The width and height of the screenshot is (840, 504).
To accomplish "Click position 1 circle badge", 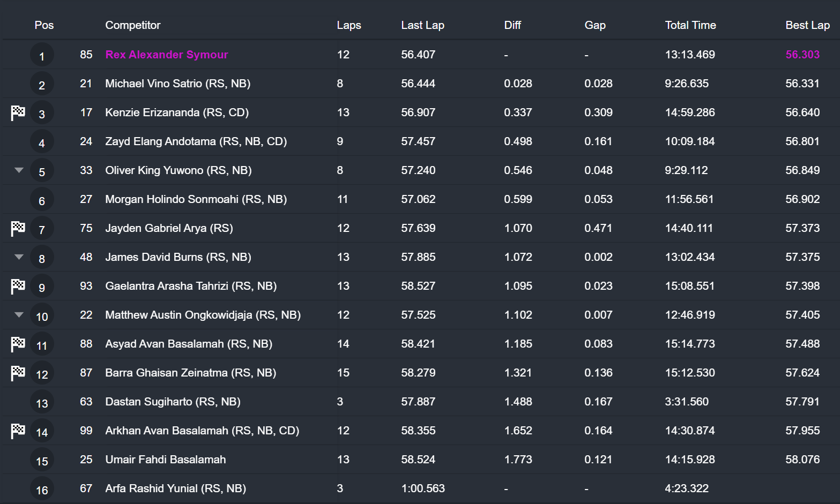I will [x=42, y=56].
